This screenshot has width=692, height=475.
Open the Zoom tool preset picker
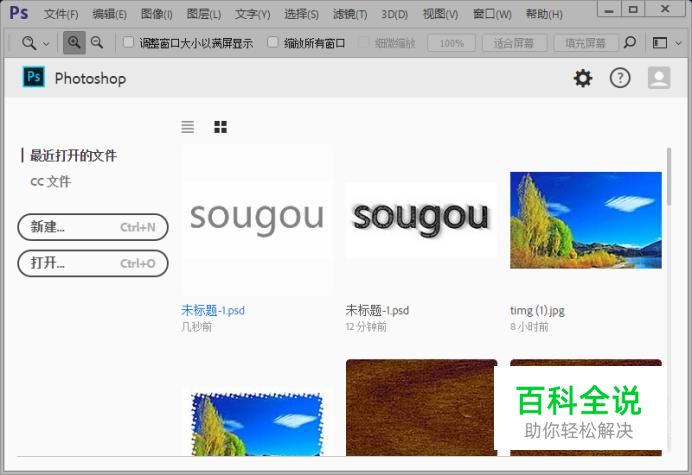35,43
